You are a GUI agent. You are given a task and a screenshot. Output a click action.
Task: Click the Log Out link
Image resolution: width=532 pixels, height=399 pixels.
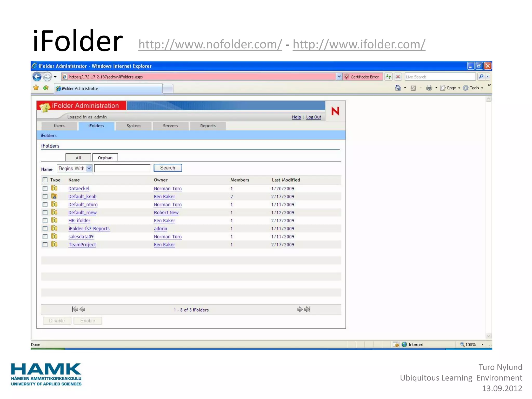point(314,117)
